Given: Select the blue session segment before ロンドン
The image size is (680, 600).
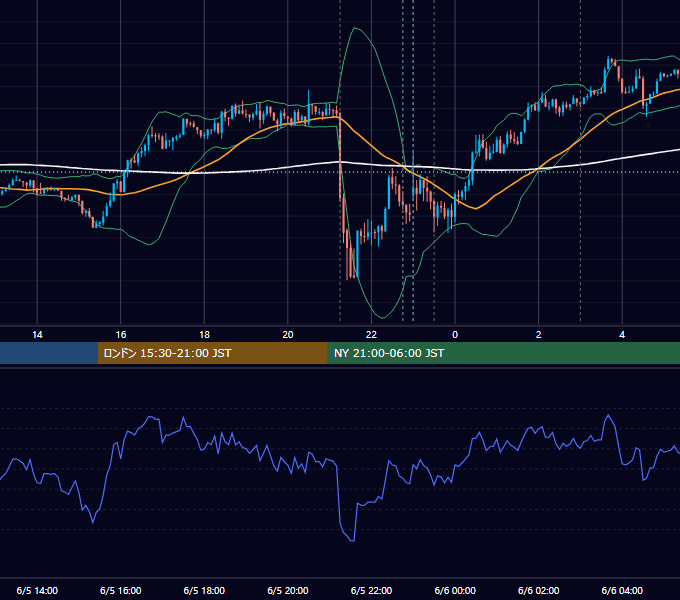Looking at the screenshot, I should pos(49,353).
